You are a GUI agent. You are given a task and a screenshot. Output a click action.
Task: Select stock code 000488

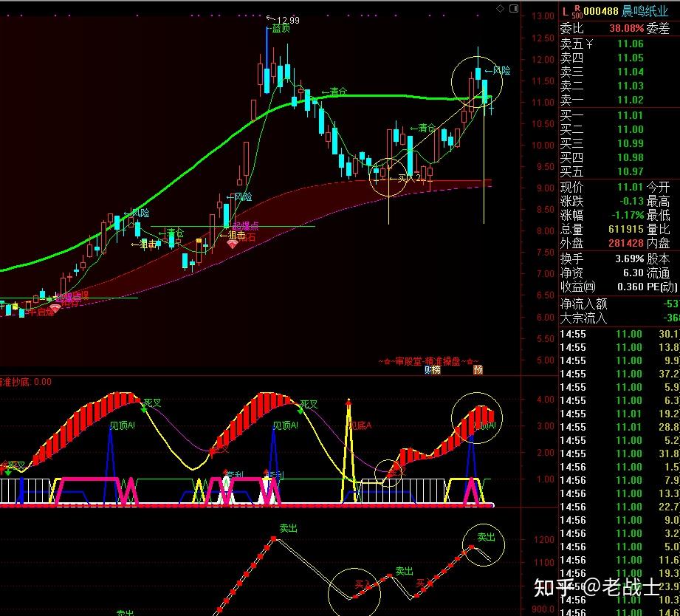(601, 11)
